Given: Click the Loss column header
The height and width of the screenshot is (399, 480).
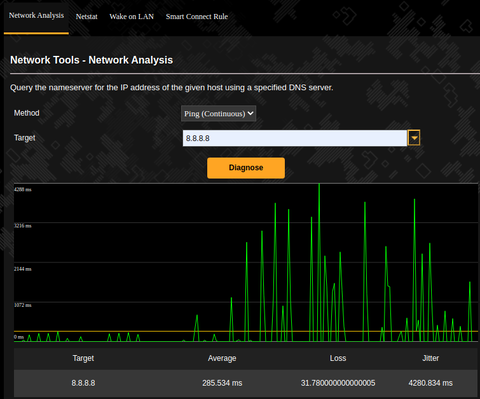Looking at the screenshot, I should pos(338,358).
